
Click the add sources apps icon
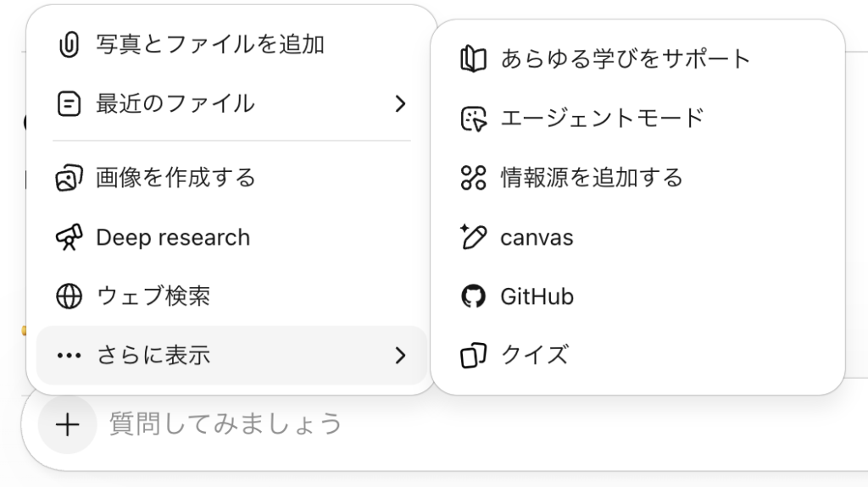[x=473, y=178]
